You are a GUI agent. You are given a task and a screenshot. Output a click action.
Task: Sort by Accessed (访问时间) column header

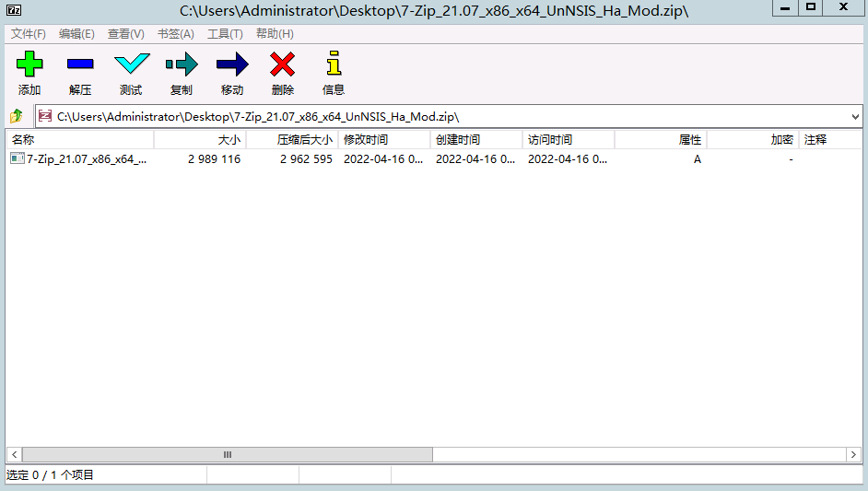point(568,139)
